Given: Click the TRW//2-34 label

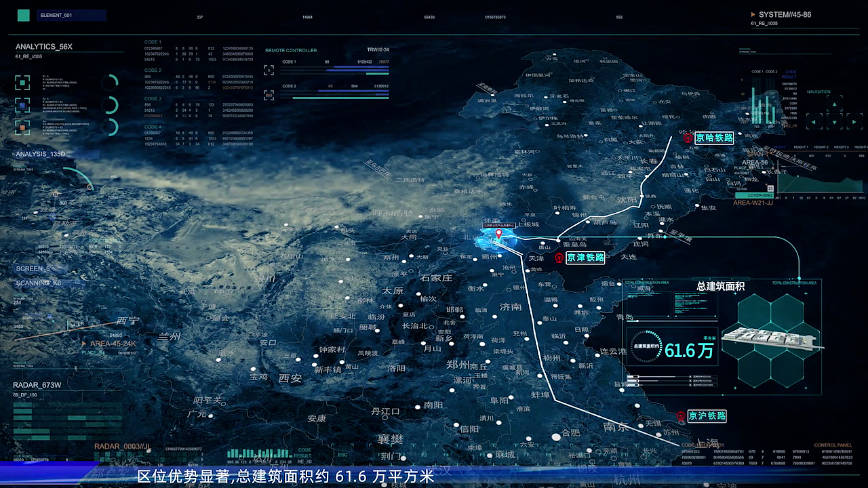Looking at the screenshot, I should (x=378, y=49).
